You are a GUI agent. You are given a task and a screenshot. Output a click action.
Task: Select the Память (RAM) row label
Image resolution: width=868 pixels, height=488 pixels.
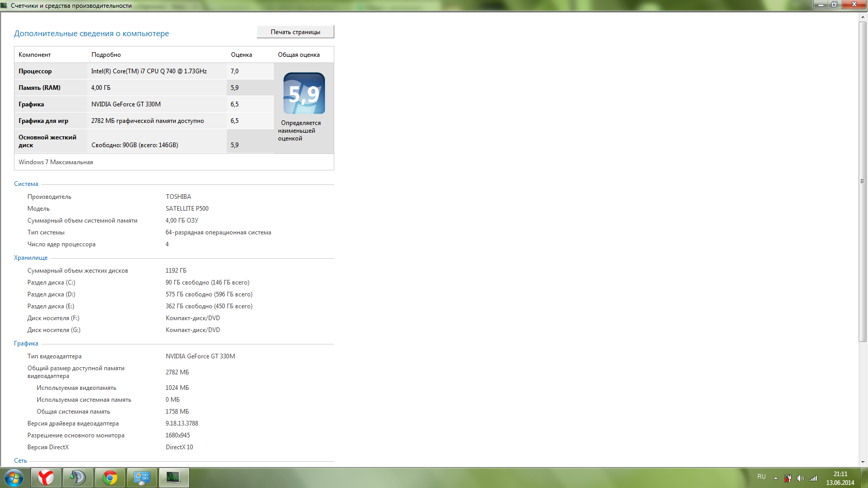tap(39, 88)
